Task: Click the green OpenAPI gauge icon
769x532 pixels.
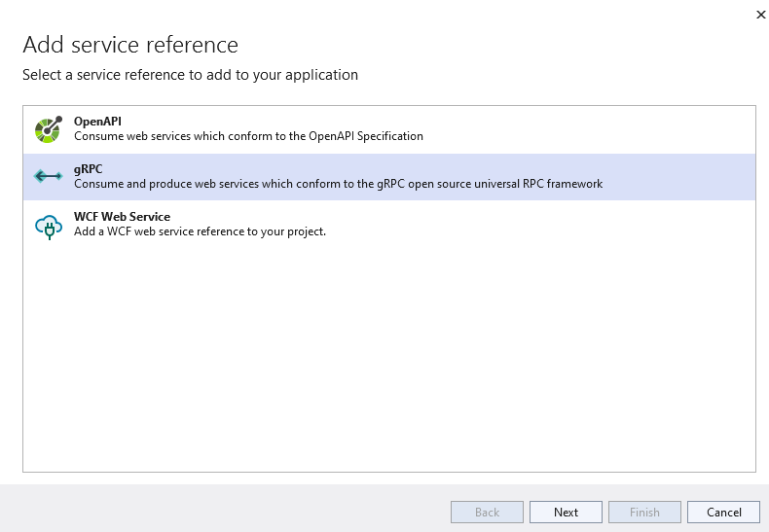Action: click(49, 129)
